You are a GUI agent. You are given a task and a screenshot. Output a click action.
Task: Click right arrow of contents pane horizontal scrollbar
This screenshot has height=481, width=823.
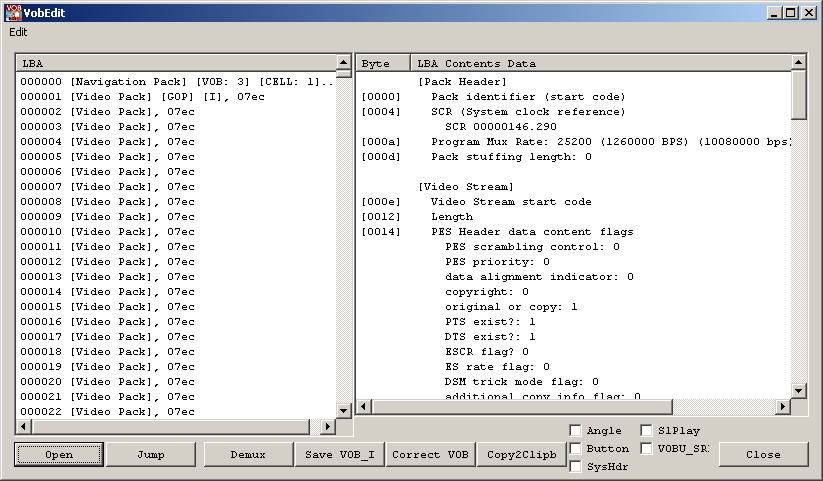coord(783,406)
